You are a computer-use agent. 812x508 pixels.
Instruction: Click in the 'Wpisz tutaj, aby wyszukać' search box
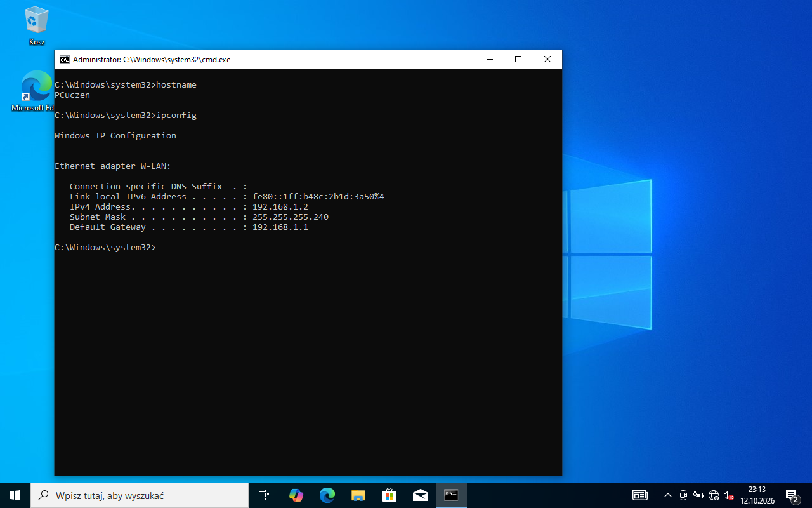(140, 495)
